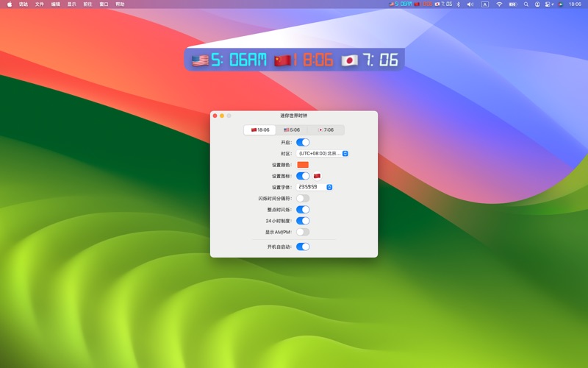Click the floating world clock widget on desktop
Screen dimensions: 588x368
click(x=294, y=60)
